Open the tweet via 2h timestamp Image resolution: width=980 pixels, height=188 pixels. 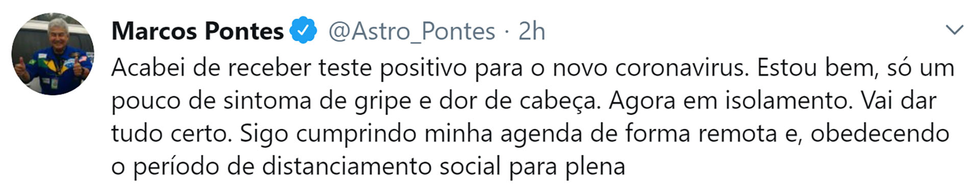532,31
